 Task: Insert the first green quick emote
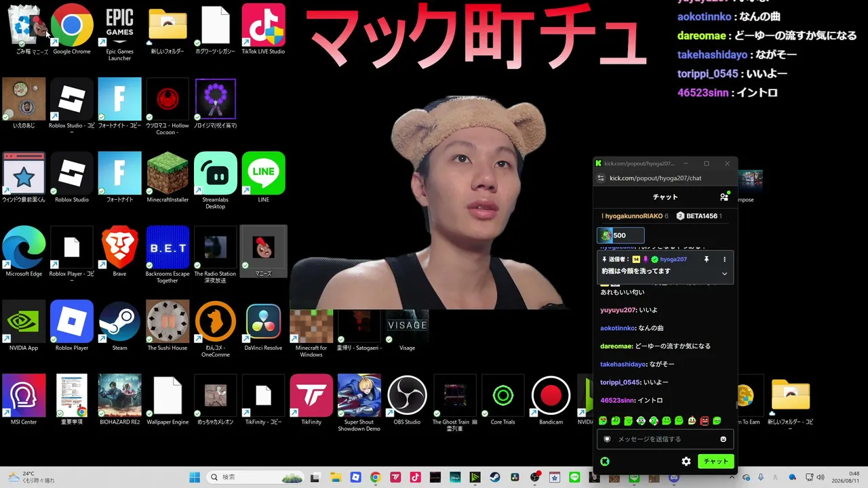tap(604, 421)
